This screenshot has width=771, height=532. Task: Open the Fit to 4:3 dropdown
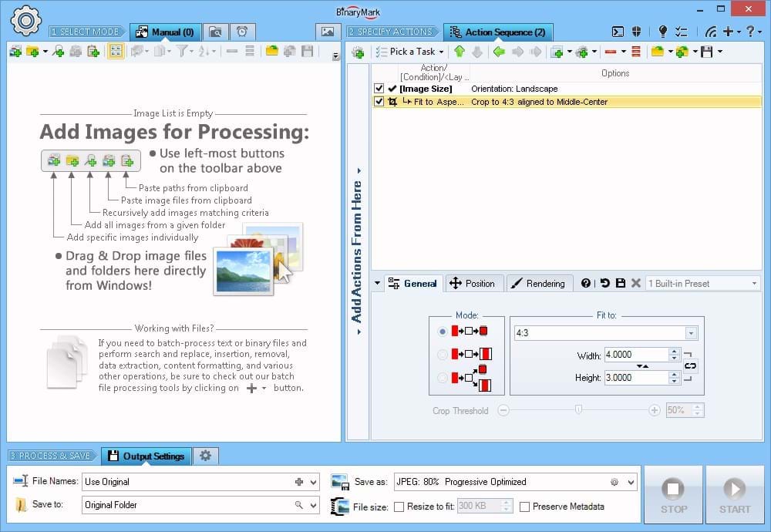[x=691, y=333]
